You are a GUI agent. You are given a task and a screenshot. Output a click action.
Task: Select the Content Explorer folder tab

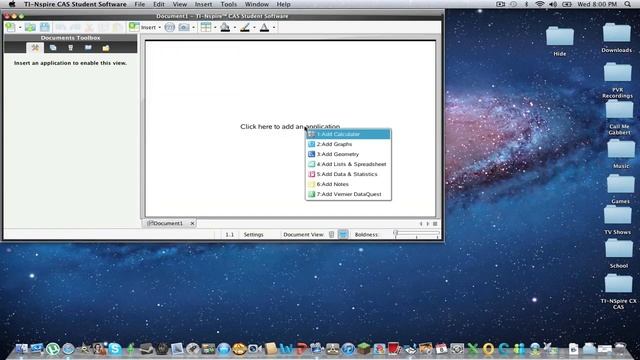(106, 48)
